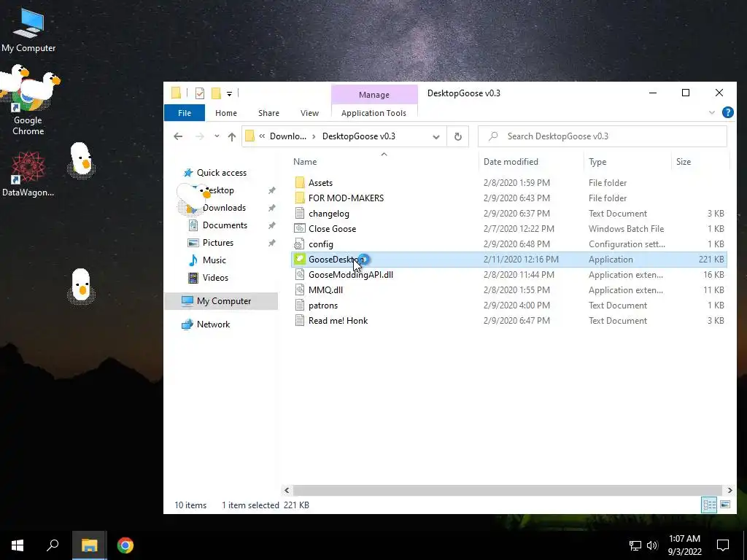Click the 2/11/2020 12:16 PM date cell

pyautogui.click(x=521, y=260)
